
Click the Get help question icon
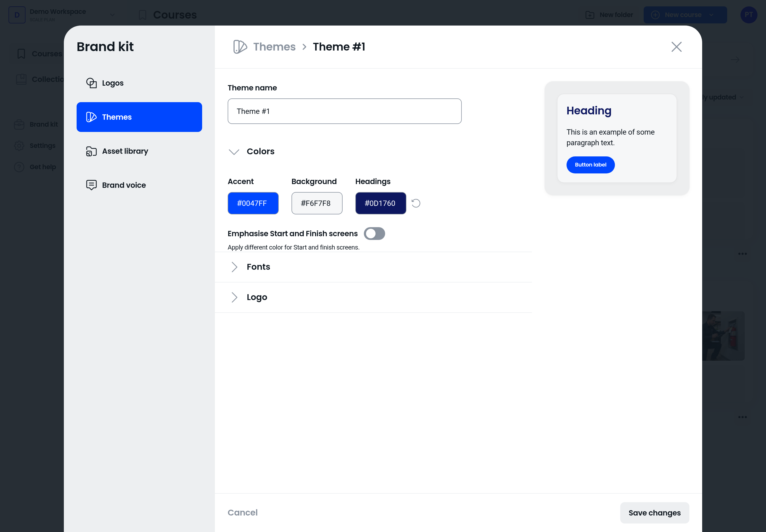coord(19,167)
